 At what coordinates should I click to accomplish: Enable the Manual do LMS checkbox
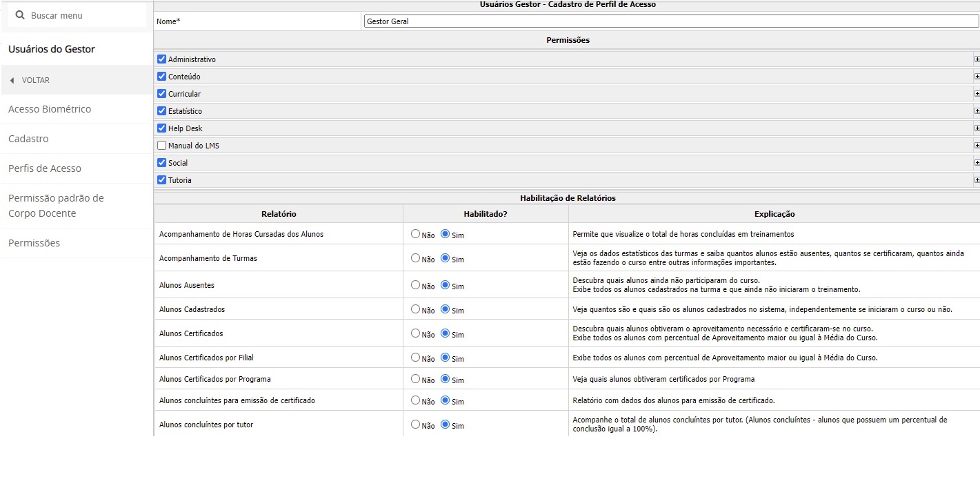pos(162,146)
